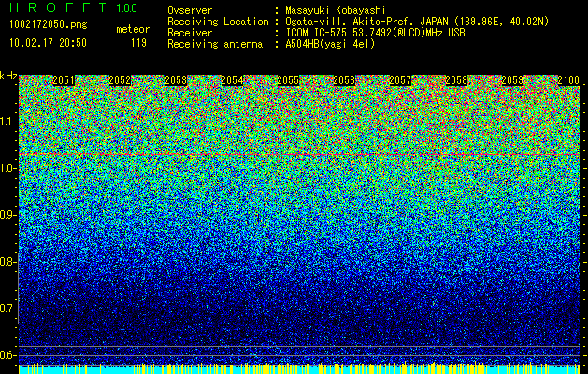588x374 pixels.
Task: Click the Receiving antenna field label
Action: (x=215, y=44)
